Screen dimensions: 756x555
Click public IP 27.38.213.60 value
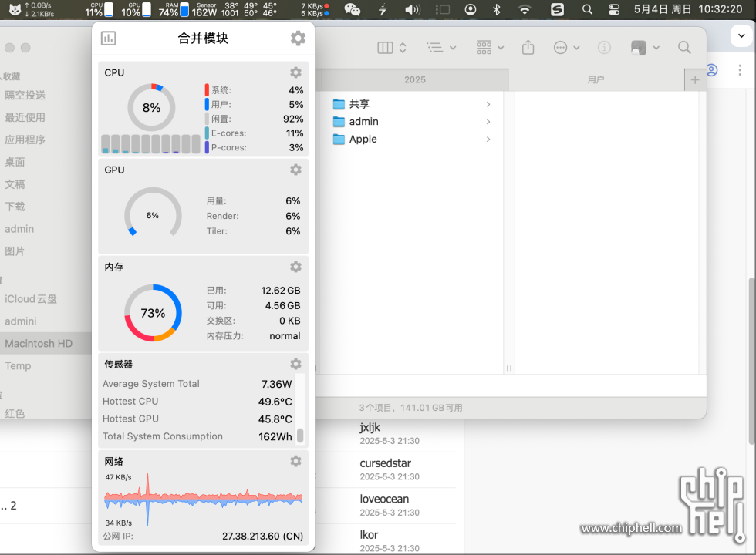point(262,536)
